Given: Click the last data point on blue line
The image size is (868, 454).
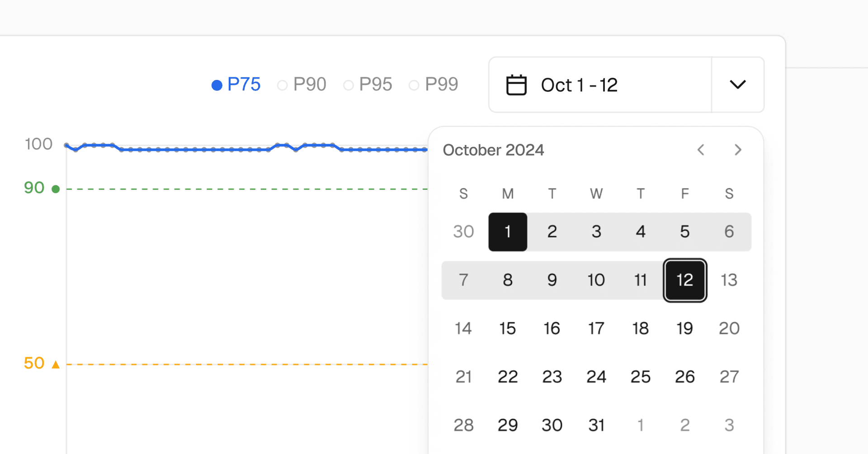Looking at the screenshot, I should coord(425,150).
